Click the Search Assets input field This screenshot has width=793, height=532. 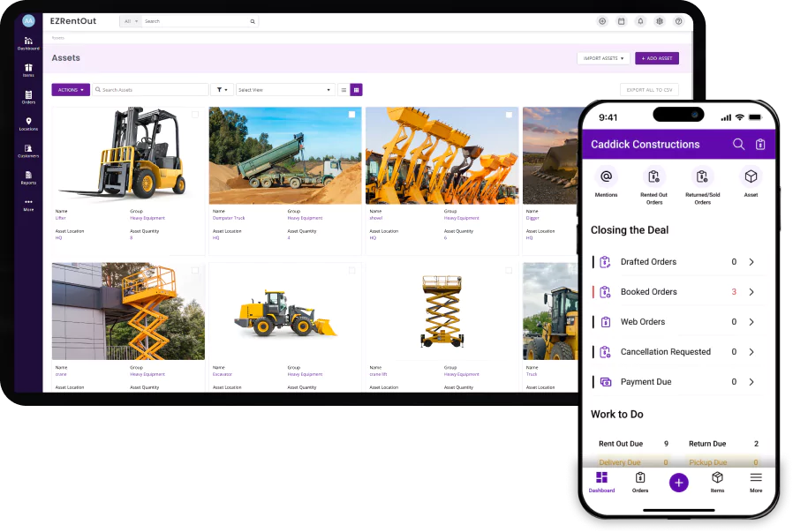point(152,90)
